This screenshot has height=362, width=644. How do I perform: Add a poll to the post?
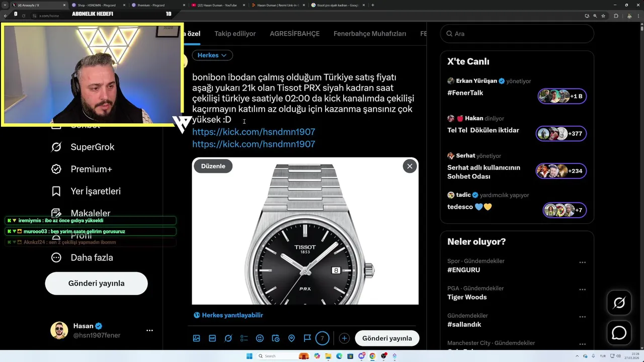point(244,338)
